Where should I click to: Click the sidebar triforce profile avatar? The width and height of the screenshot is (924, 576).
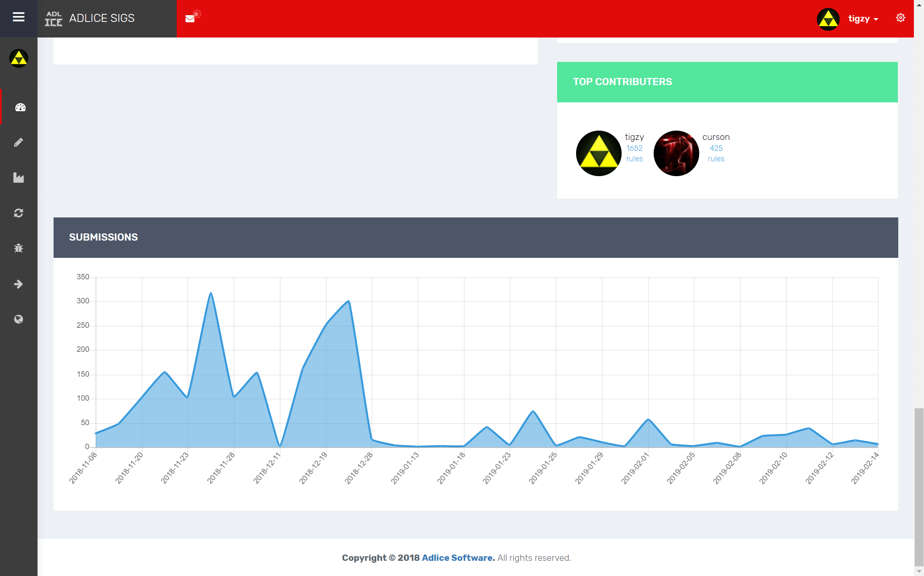click(x=19, y=59)
